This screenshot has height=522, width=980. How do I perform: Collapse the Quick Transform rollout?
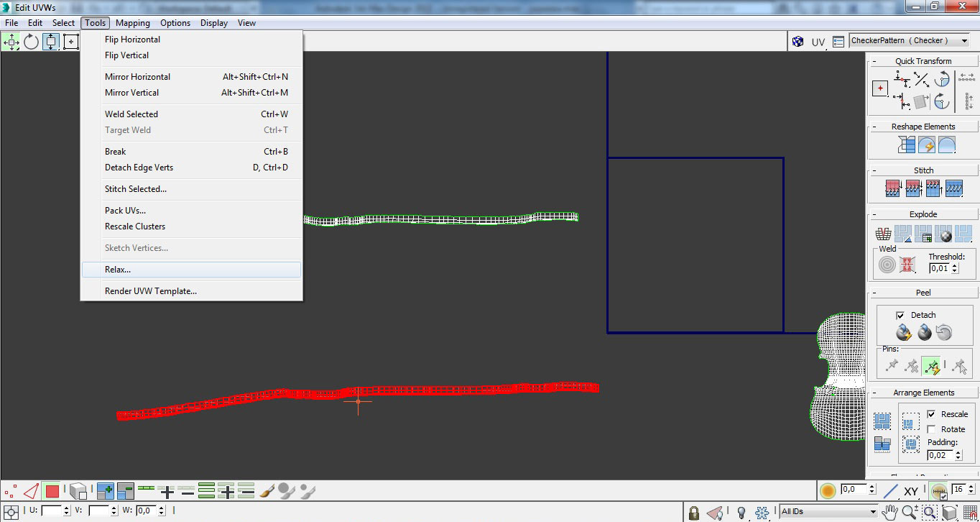point(923,61)
